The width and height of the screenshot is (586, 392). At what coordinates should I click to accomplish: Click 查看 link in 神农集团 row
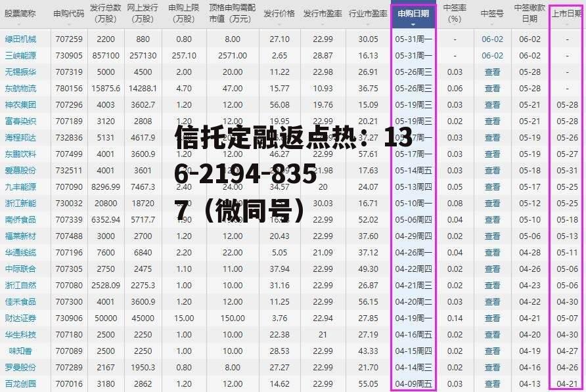[492, 104]
